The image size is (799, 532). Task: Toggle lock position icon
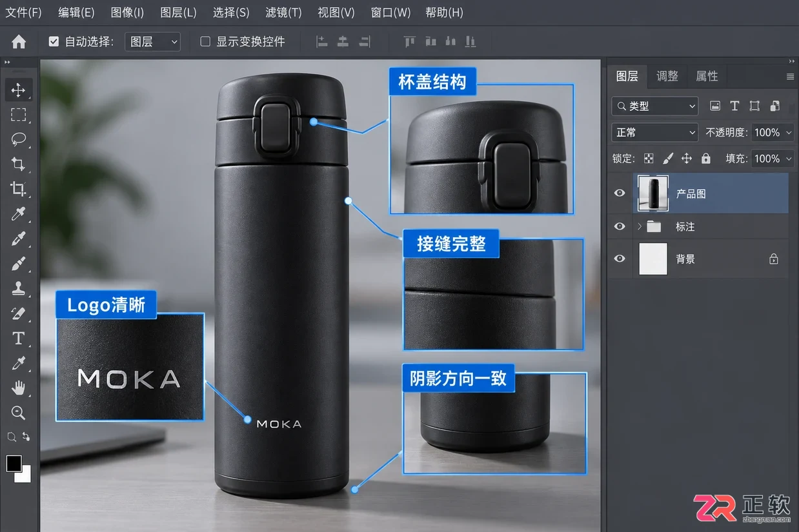coord(687,159)
